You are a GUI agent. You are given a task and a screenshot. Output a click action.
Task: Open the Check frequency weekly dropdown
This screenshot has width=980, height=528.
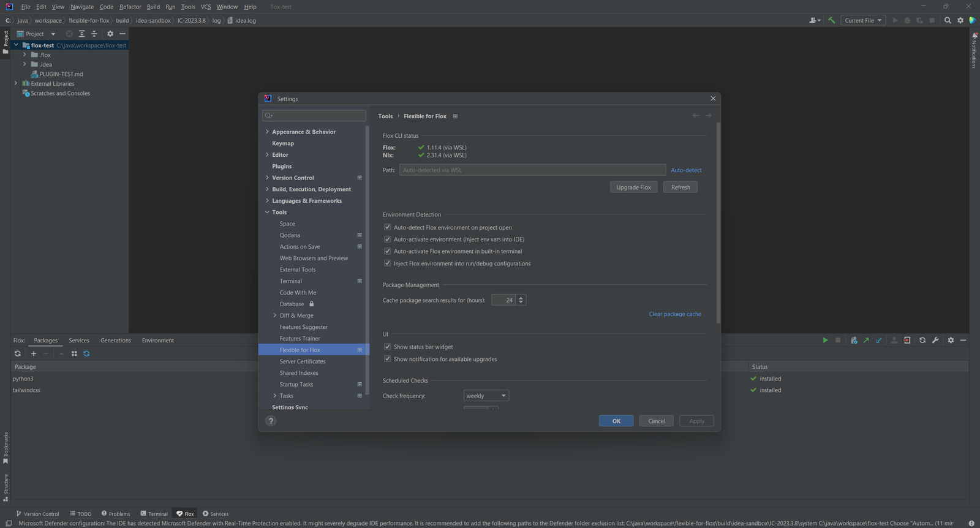[486, 396]
